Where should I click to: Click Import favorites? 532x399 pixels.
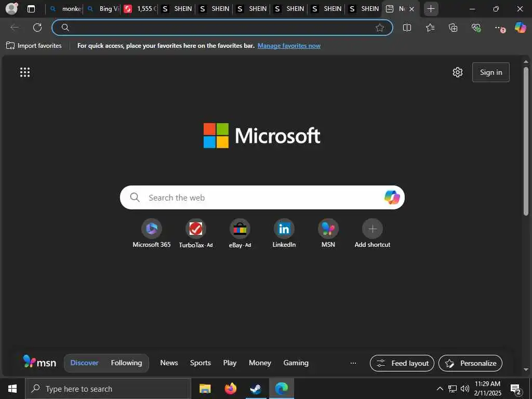click(34, 46)
